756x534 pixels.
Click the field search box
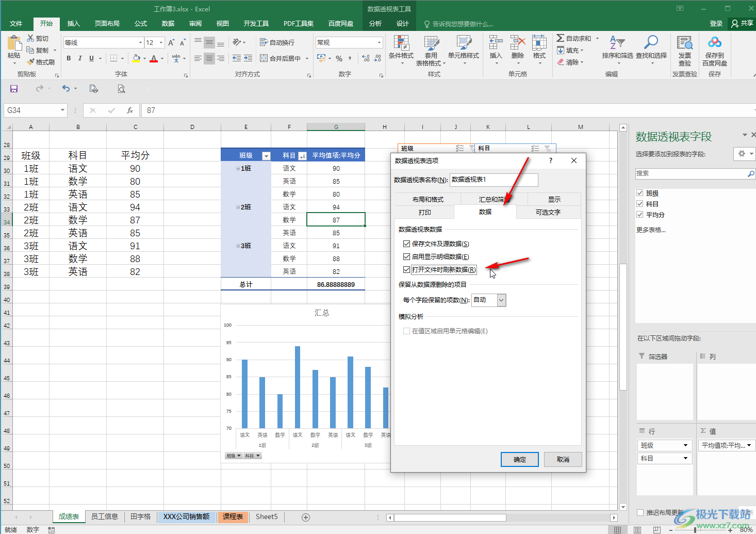click(x=695, y=174)
